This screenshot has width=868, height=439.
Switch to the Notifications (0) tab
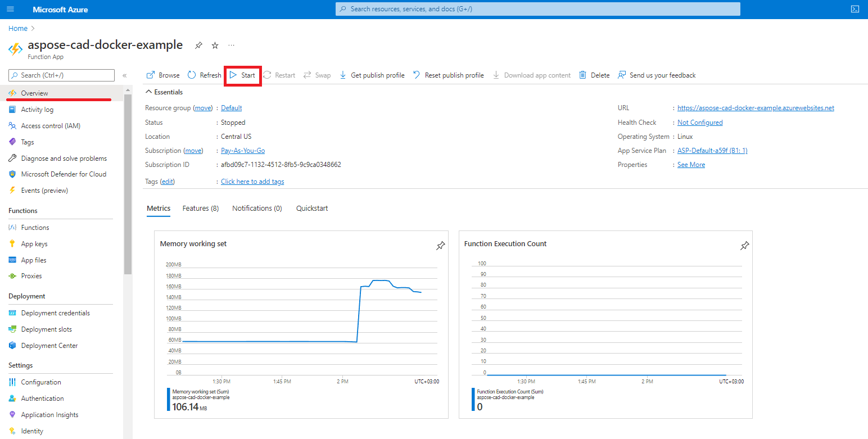(257, 209)
